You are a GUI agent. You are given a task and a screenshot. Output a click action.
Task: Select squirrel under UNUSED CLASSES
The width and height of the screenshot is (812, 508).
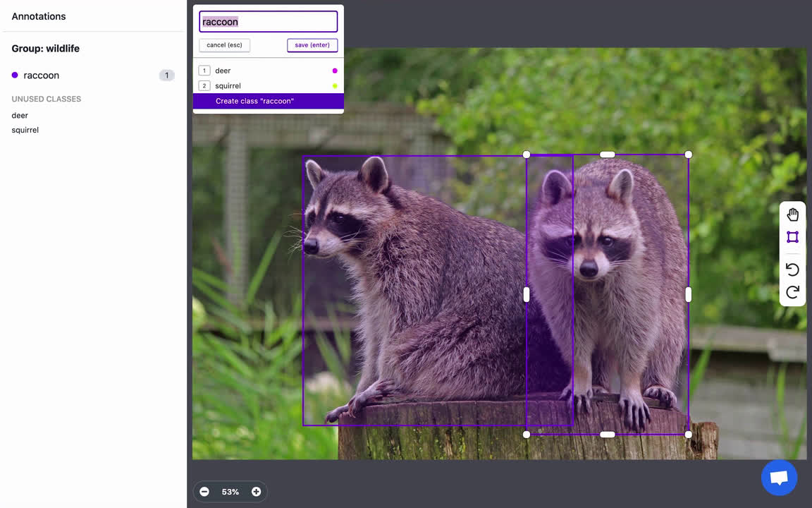[25, 130]
